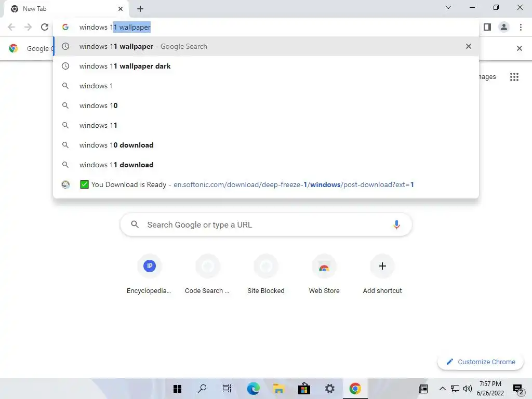Open the Windows Start menu
This screenshot has height=399, width=532.
click(x=177, y=389)
